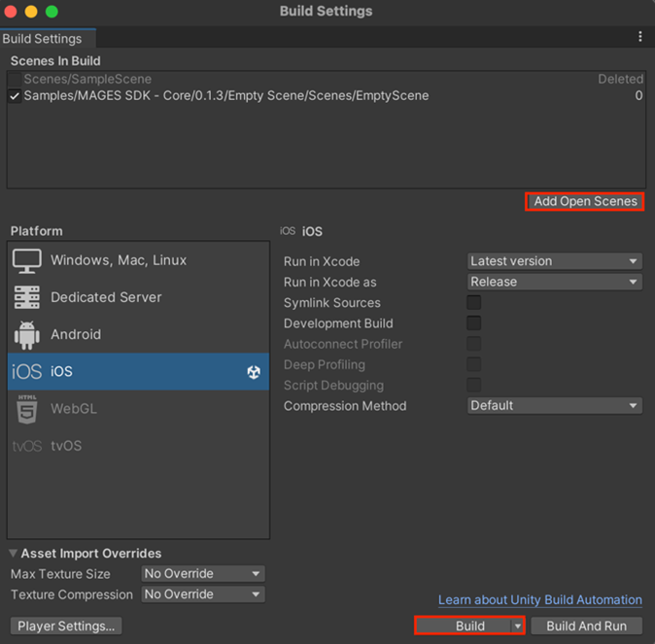The height and width of the screenshot is (644, 655).
Task: Open the Build button dropdown arrow
Action: [518, 627]
